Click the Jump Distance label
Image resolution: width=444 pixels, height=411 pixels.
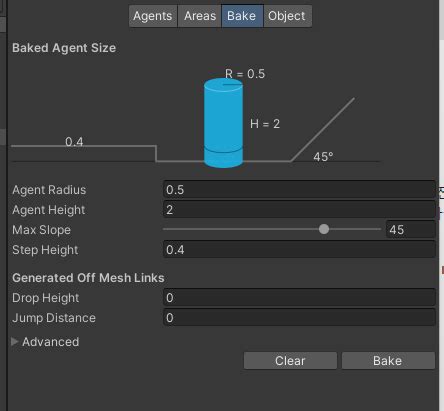54,318
